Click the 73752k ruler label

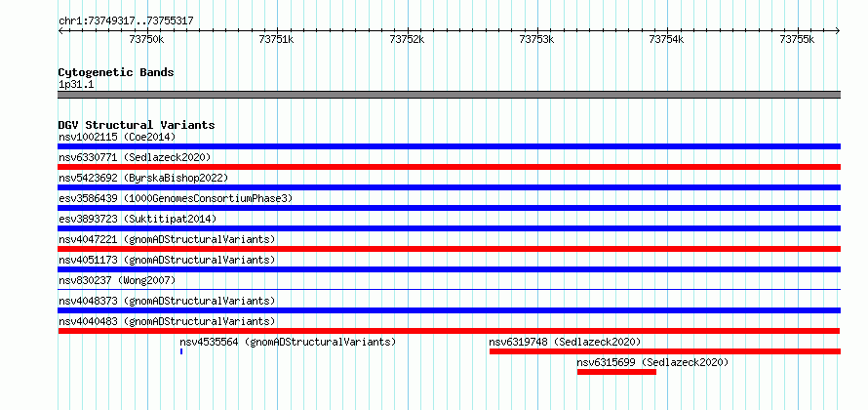coord(407,39)
